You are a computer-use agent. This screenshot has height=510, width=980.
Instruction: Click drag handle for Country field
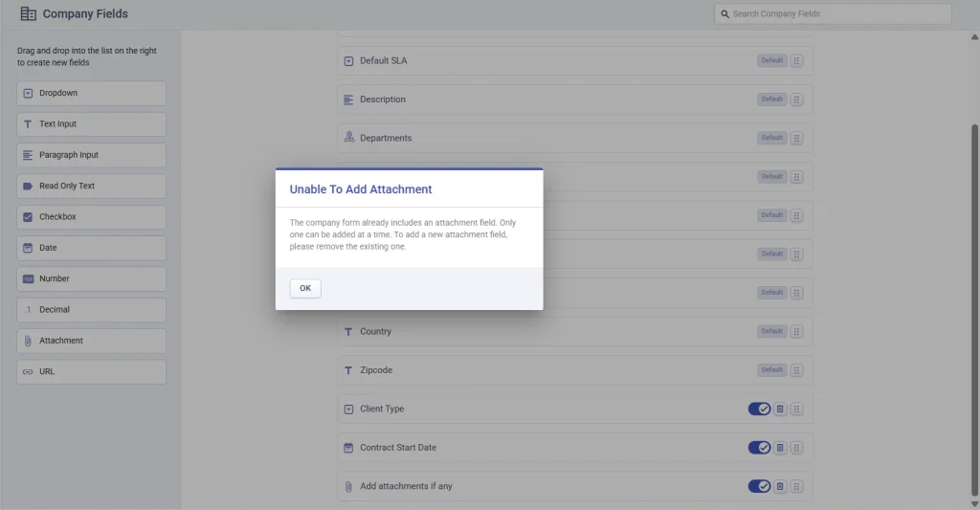[x=797, y=331]
